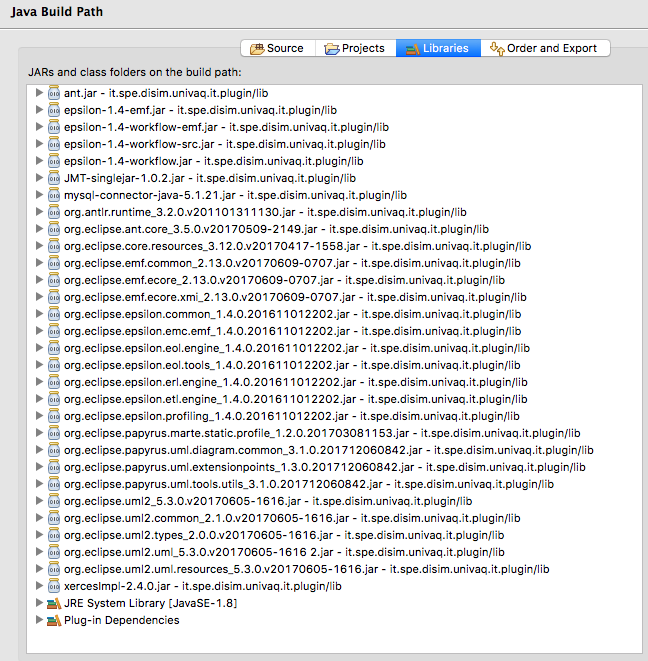Expand org.eclipse.uml2.types jar node

pos(39,534)
